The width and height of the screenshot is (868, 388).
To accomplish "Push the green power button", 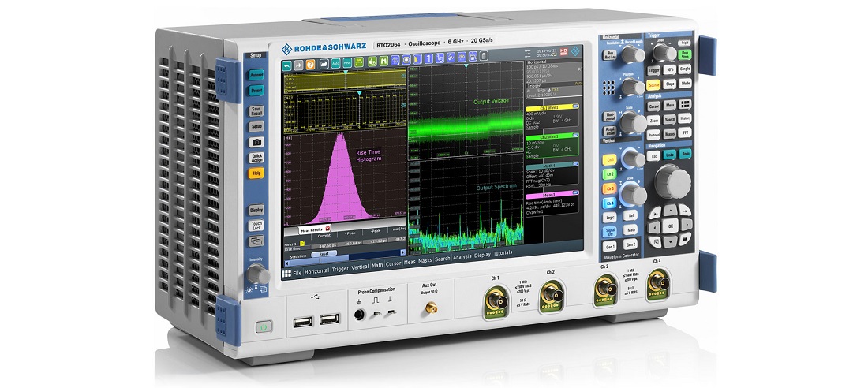I will pyautogui.click(x=264, y=327).
